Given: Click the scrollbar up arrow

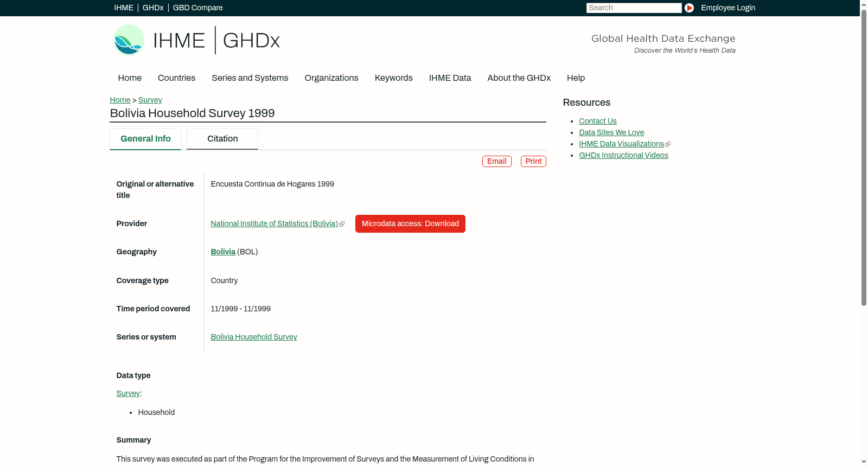Looking at the screenshot, I should pyautogui.click(x=864, y=4).
